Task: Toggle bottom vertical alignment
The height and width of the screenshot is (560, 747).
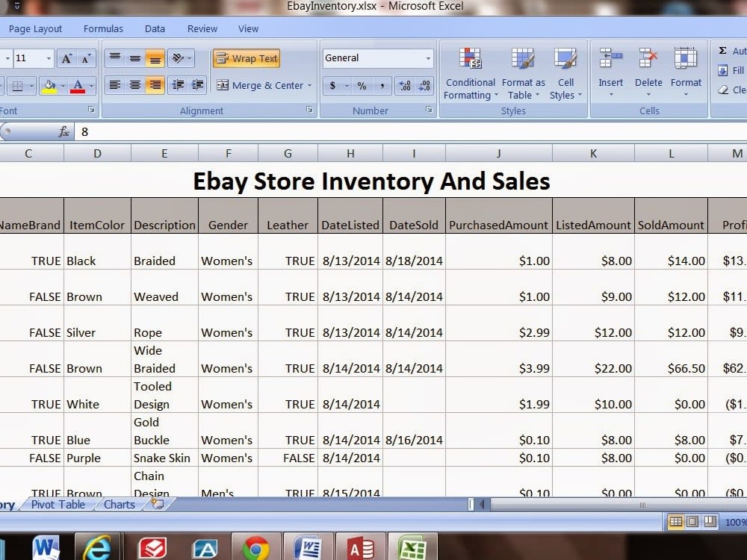Action: tap(155, 58)
